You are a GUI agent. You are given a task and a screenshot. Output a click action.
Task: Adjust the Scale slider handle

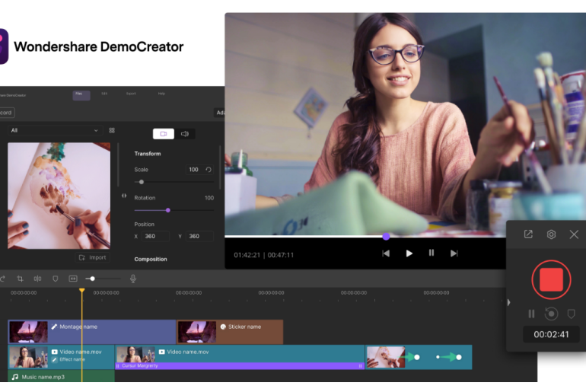click(x=142, y=182)
